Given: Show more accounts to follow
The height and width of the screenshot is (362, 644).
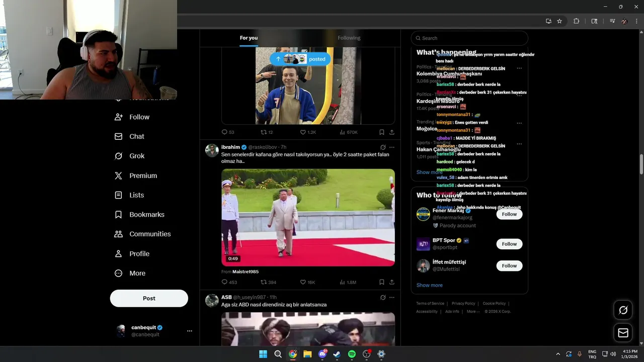Looking at the screenshot, I should point(429,285).
